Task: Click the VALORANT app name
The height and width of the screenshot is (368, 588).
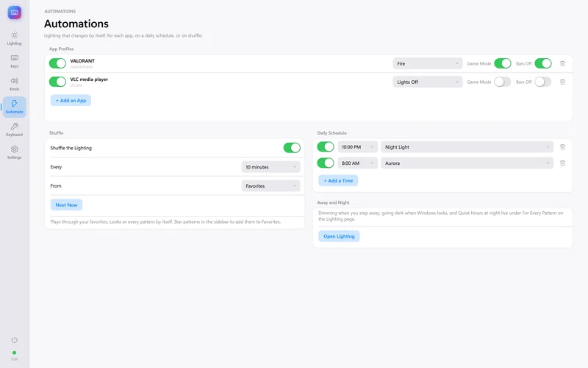Action: [82, 61]
